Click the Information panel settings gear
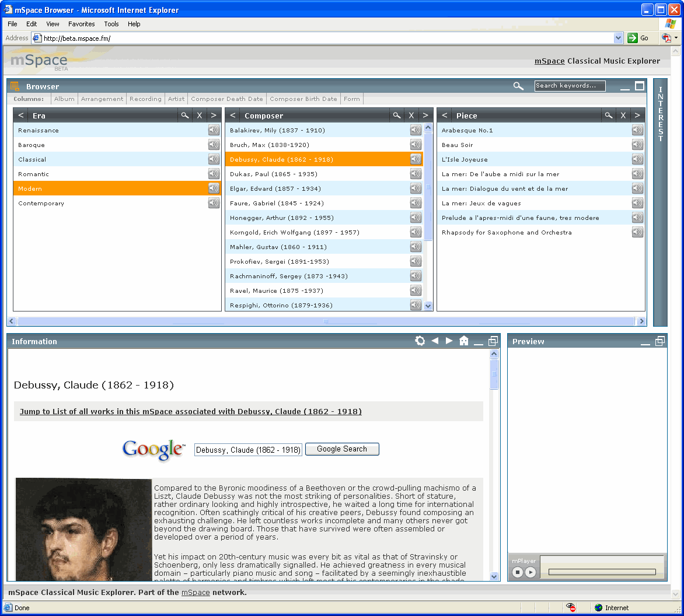Screen dimensions: 684x616 coord(420,341)
